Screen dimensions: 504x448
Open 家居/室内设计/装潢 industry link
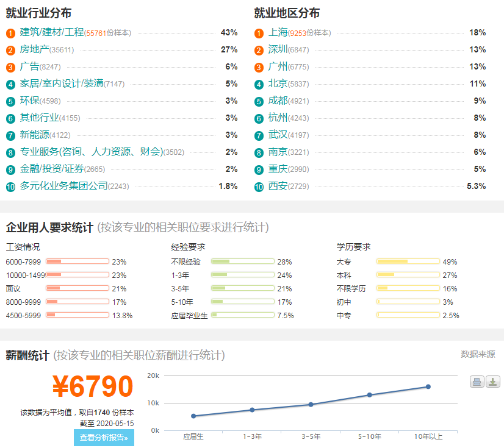click(x=62, y=83)
